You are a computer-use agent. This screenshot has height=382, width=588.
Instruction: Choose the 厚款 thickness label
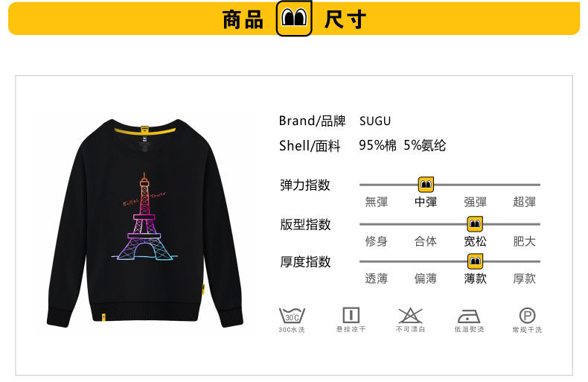point(524,278)
